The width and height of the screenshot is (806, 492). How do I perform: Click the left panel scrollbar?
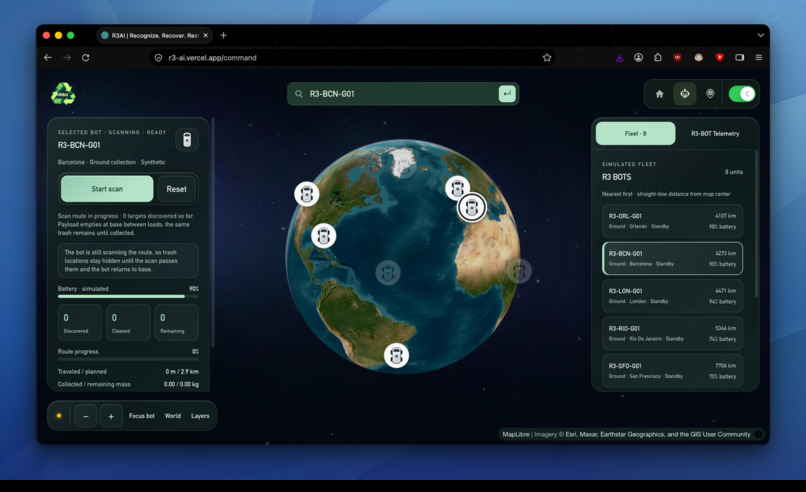[x=213, y=232]
